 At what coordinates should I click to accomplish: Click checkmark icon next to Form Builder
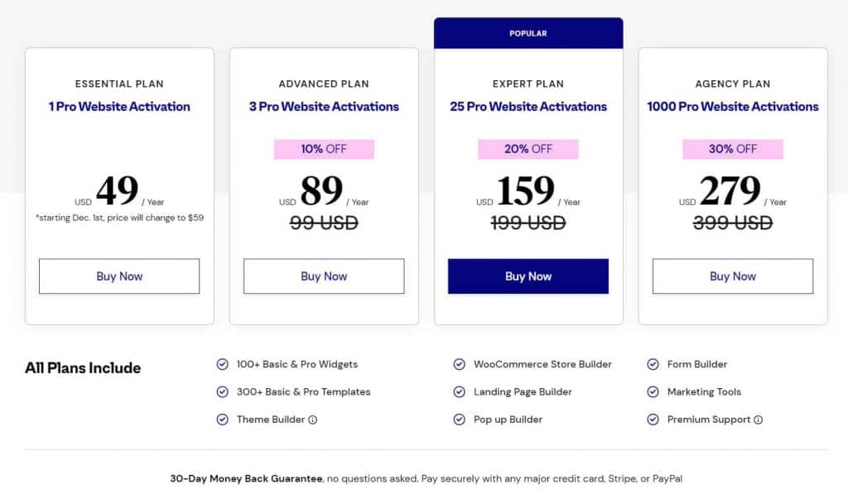tap(653, 364)
